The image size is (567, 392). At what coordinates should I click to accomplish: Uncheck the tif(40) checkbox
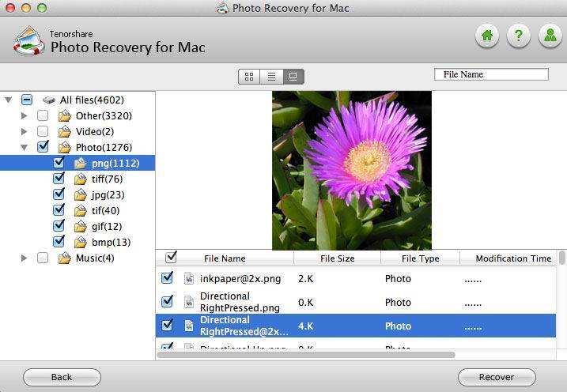point(59,210)
